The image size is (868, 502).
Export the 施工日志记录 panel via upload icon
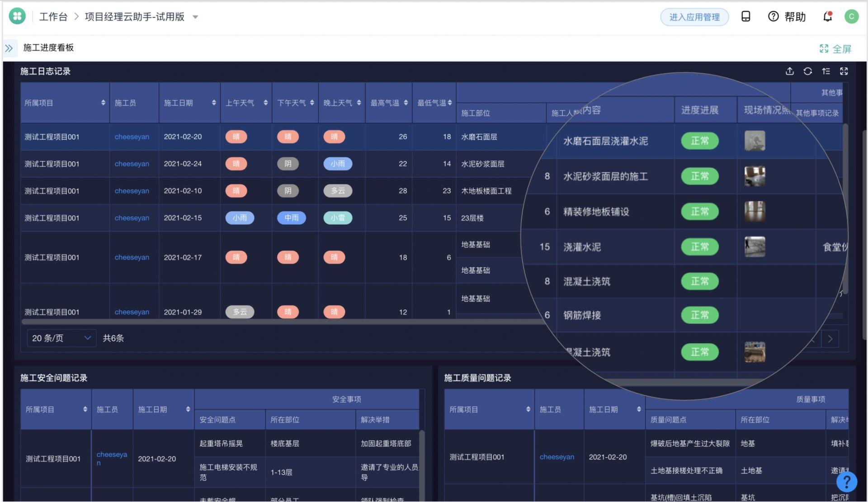[x=790, y=71]
